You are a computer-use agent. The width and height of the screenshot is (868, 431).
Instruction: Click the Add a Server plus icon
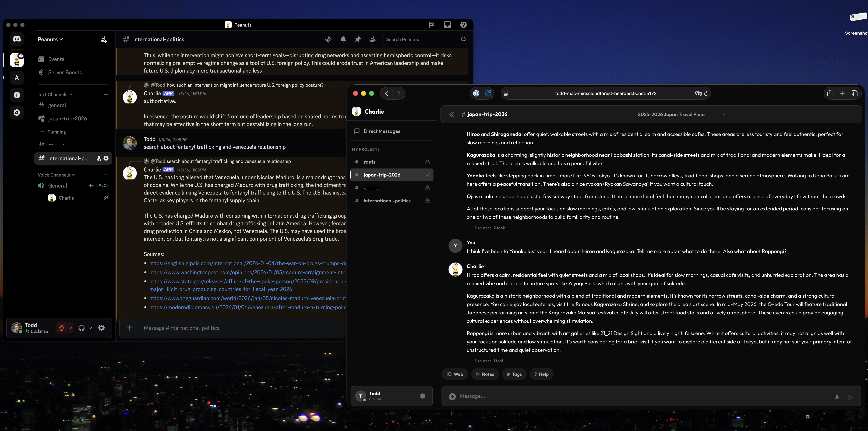16,95
